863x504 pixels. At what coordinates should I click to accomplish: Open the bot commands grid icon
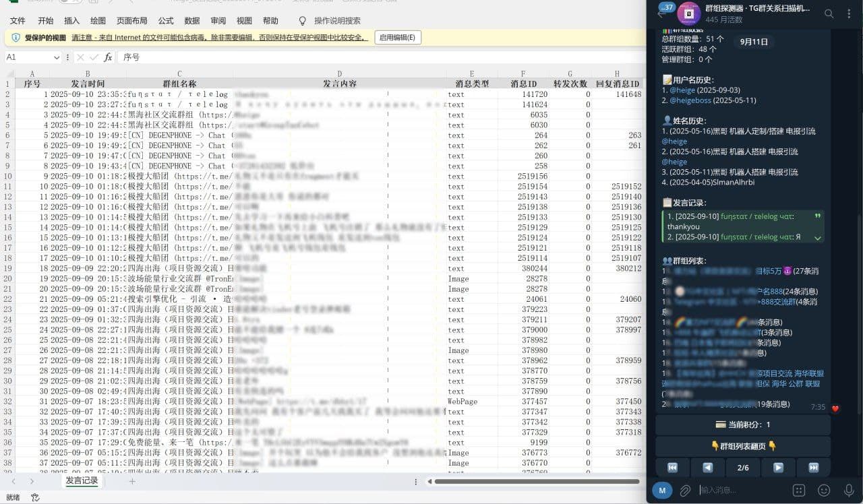[x=799, y=491]
